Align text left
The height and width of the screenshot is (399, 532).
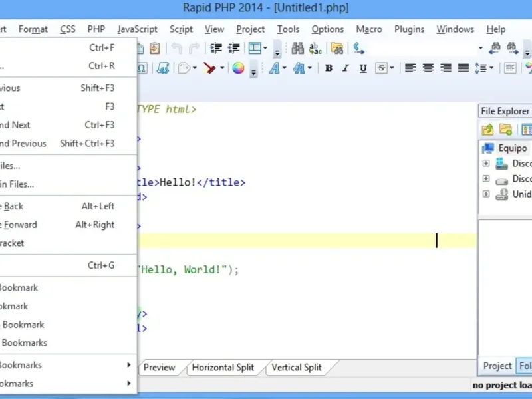(410, 68)
